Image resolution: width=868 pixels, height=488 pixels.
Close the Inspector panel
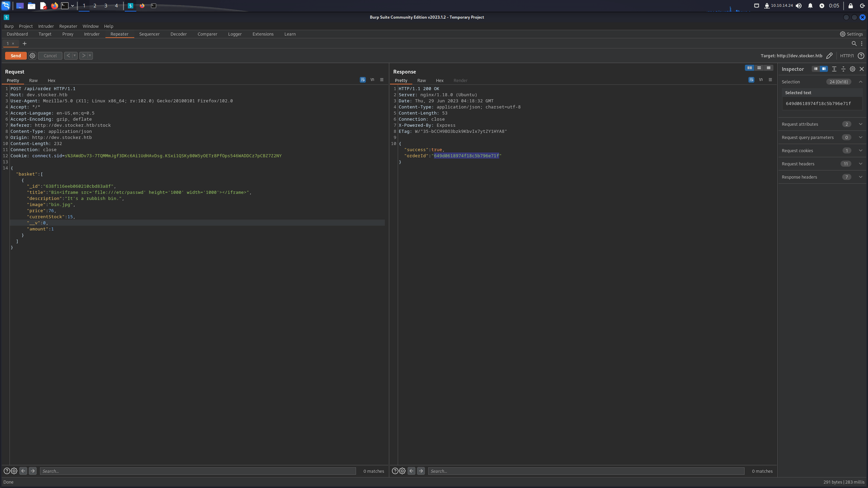[x=862, y=69]
